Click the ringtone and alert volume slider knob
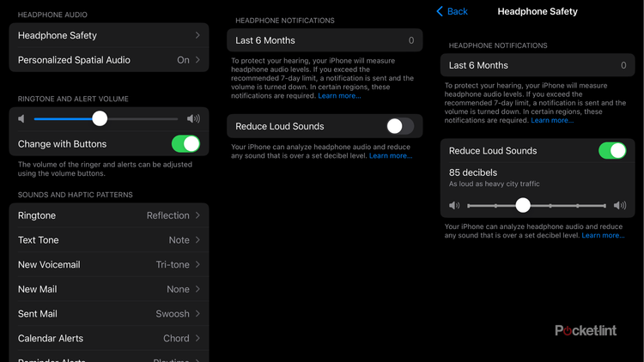The height and width of the screenshot is (362, 644). [100, 119]
